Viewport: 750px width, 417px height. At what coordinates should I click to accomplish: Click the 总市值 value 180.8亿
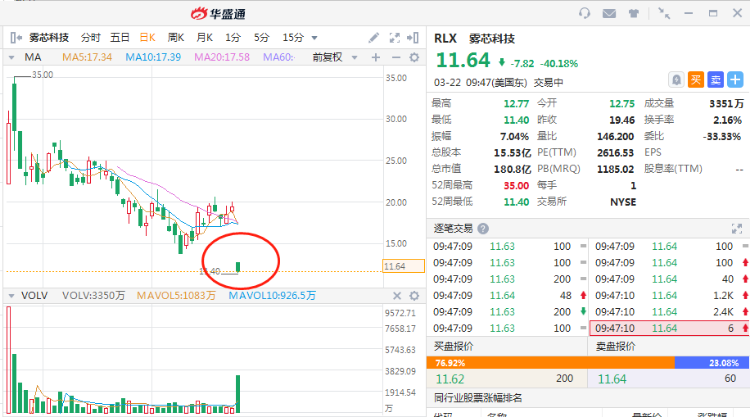(512, 169)
